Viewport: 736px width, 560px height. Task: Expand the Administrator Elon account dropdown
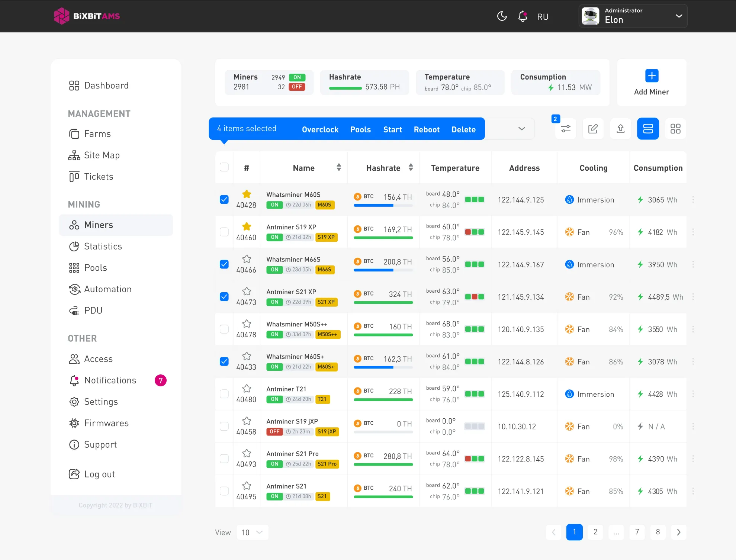[x=679, y=16]
